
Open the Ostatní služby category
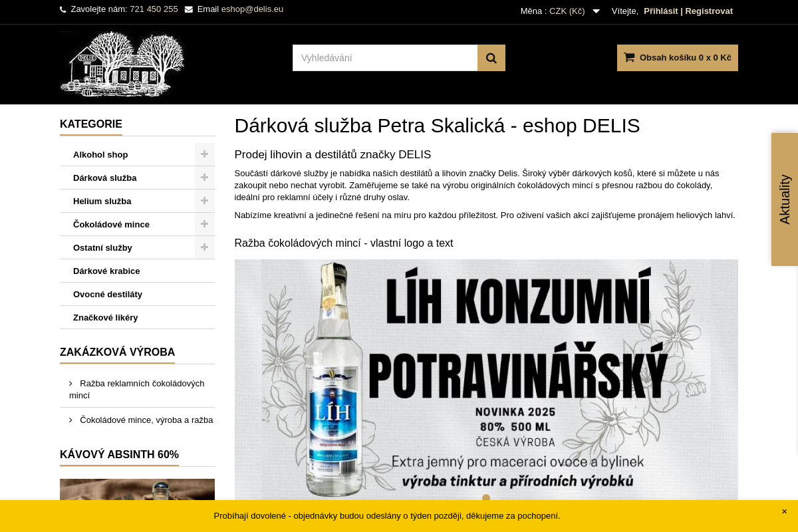[102, 247]
